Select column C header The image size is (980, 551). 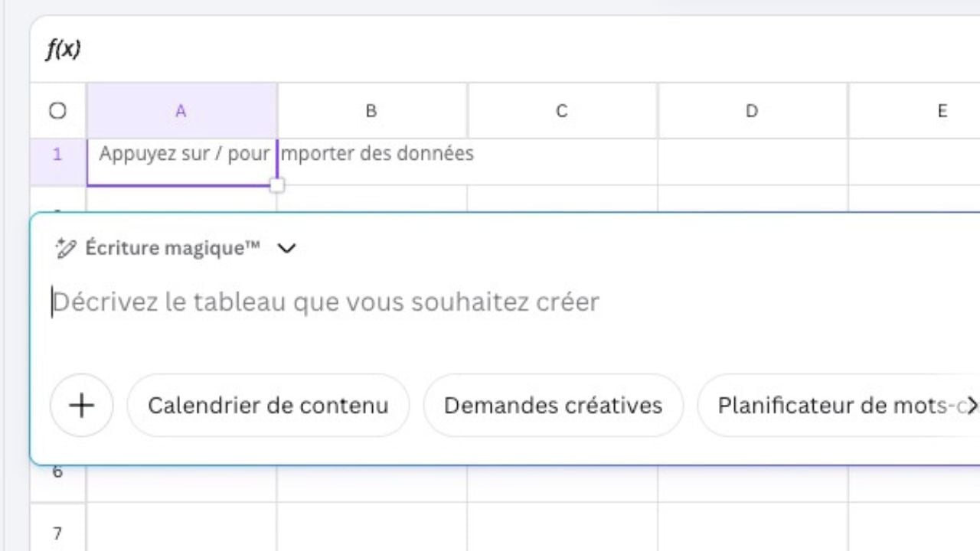coord(561,111)
